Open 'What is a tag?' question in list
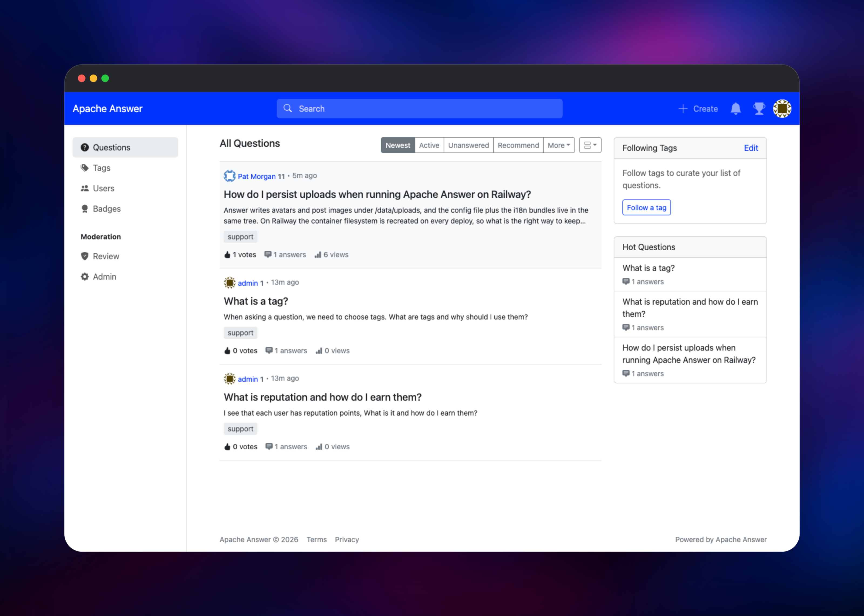864x616 pixels. 256,301
